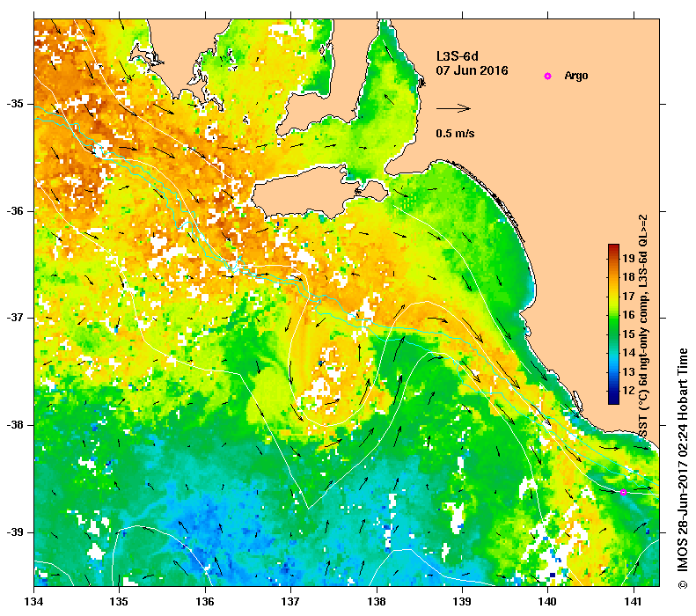Click the longitude label 134
696x616 pixels.
(x=34, y=602)
